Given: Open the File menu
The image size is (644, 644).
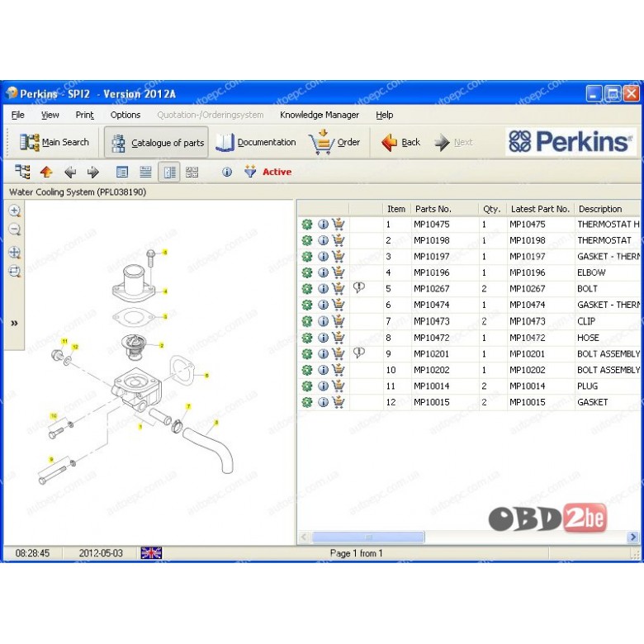Looking at the screenshot, I should [17, 115].
